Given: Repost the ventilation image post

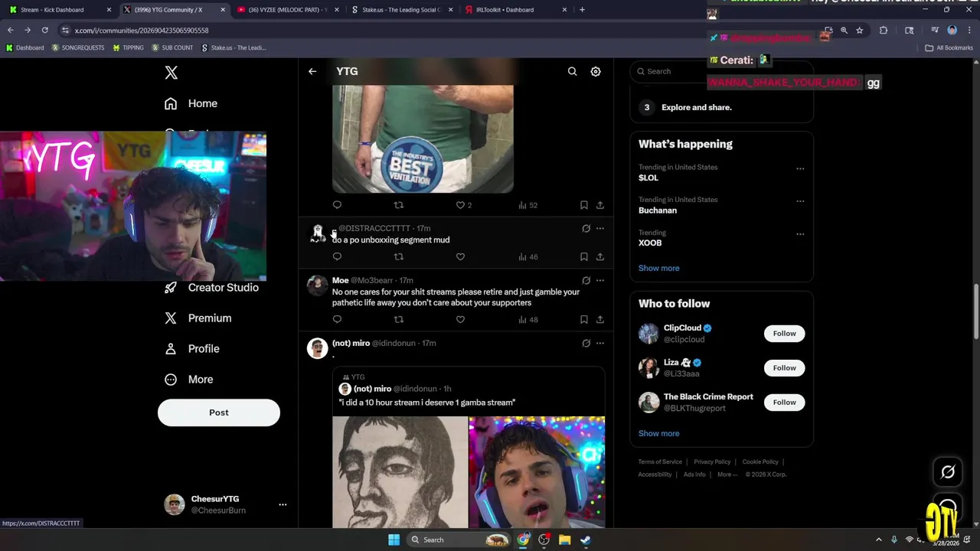Looking at the screenshot, I should point(398,205).
